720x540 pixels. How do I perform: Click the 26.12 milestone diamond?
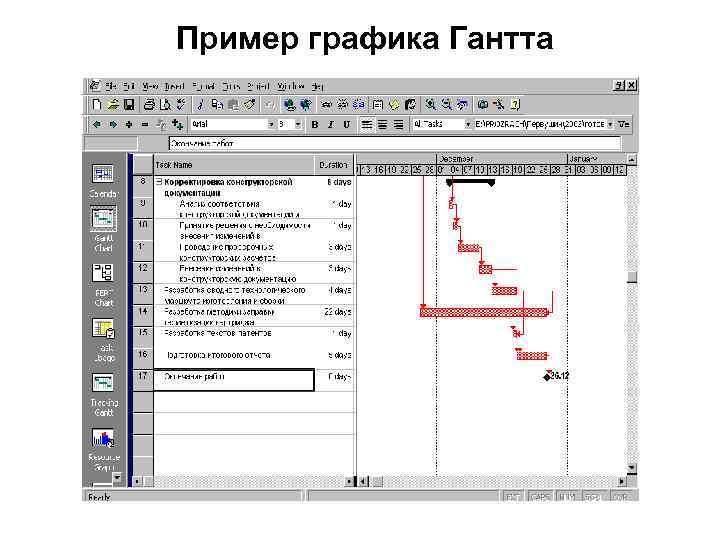546,377
